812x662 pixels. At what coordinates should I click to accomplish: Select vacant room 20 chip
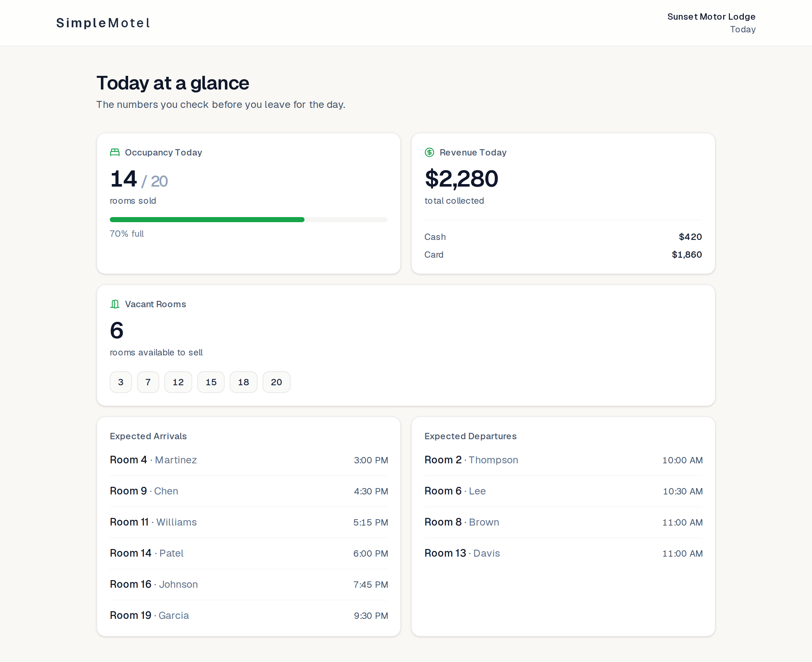point(277,382)
